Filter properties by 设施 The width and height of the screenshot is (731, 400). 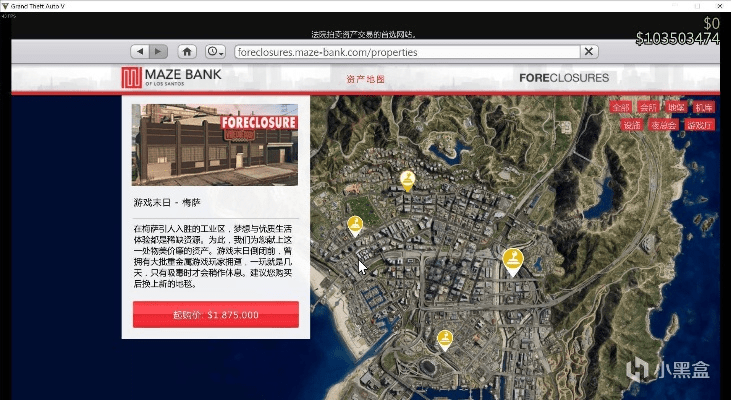[x=631, y=125]
